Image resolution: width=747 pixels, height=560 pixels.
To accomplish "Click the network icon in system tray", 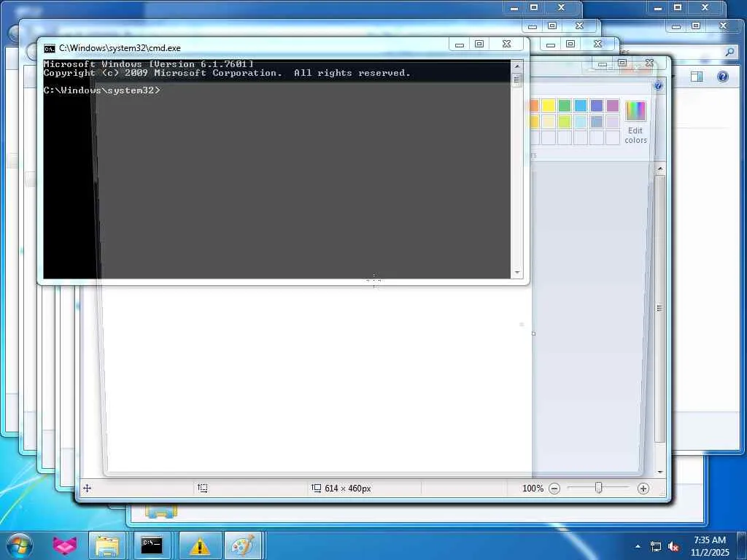I will [656, 547].
